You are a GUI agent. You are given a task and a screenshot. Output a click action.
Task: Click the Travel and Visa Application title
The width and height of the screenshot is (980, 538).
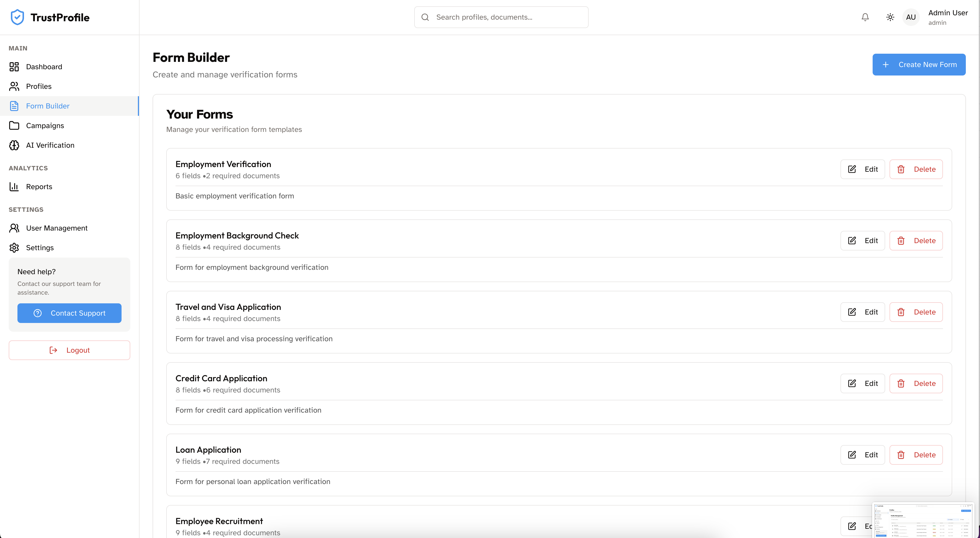click(228, 307)
